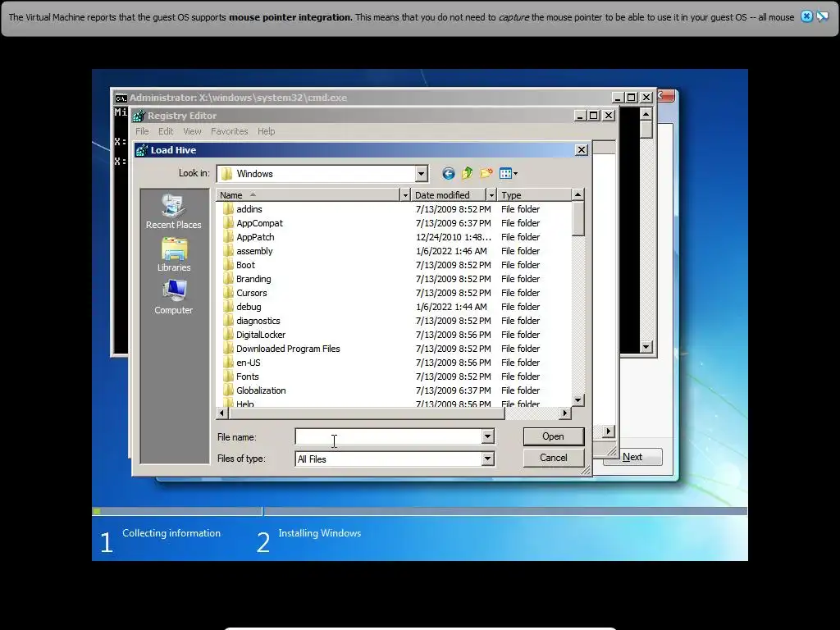Dismiss the mouse pointer integration notification
840x630 pixels.
[x=806, y=16]
